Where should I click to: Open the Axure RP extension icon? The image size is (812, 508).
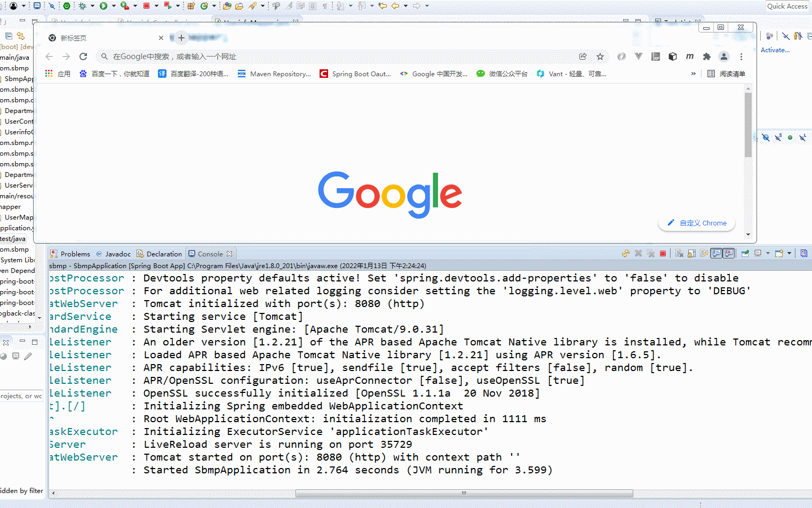click(x=656, y=57)
